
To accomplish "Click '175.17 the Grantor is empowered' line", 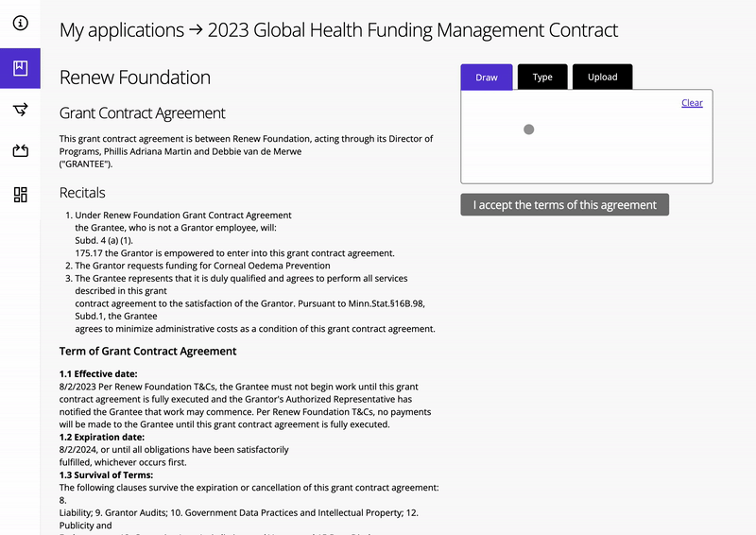I will click(x=234, y=253).
